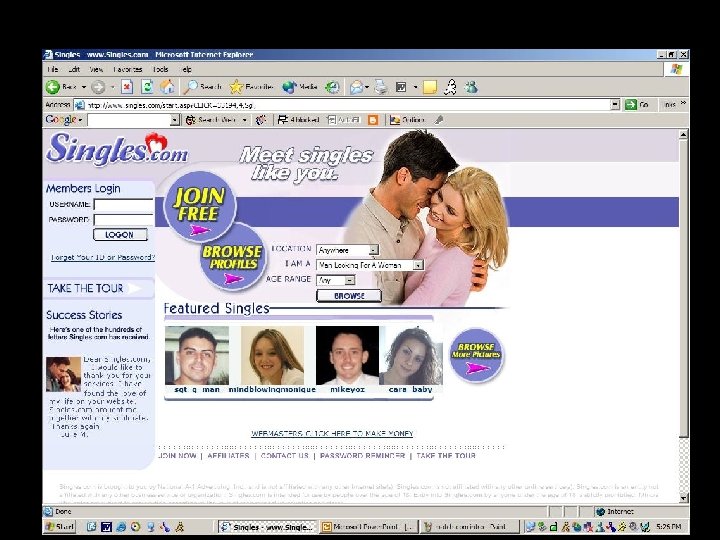Stop page loading with the Stop icon
This screenshot has width=720, height=540.
click(x=127, y=87)
